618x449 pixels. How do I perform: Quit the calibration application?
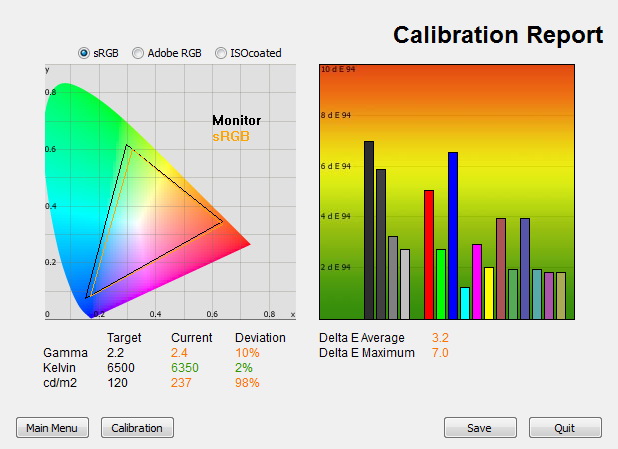pyautogui.click(x=565, y=428)
